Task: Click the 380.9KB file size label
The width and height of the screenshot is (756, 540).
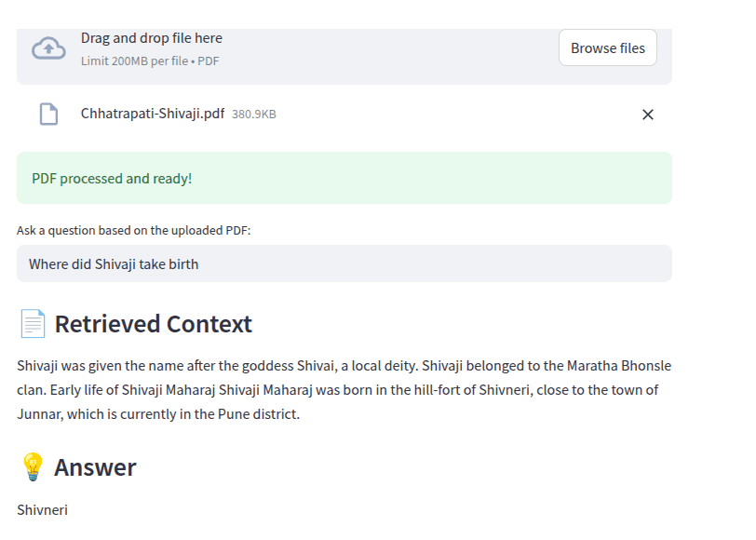Action: 254,115
